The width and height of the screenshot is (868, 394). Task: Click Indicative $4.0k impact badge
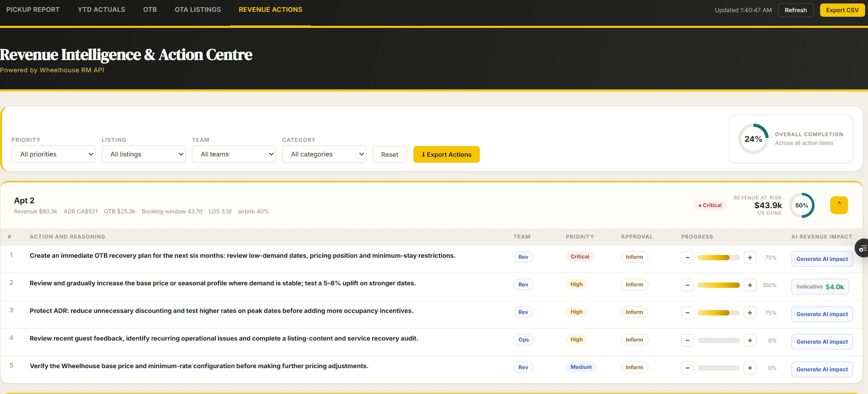point(820,287)
